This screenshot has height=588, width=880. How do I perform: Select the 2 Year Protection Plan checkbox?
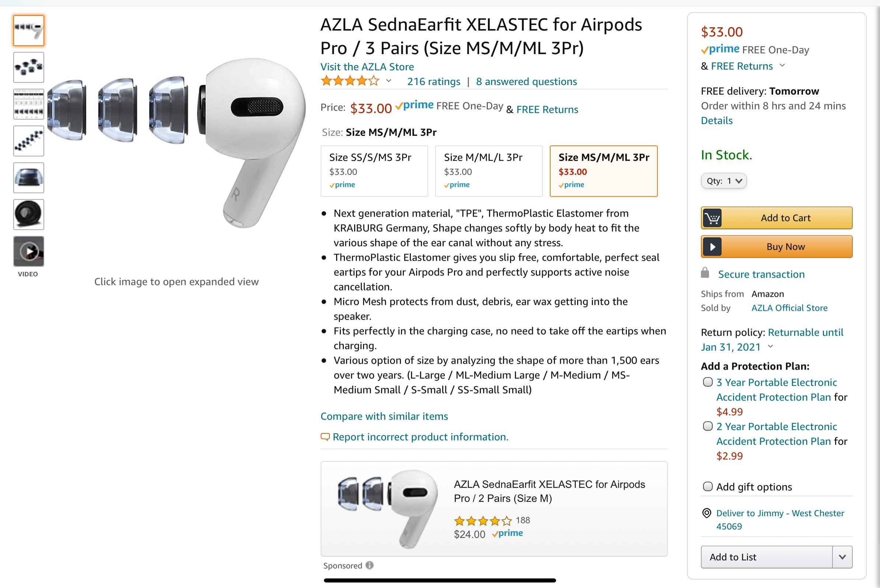(708, 426)
